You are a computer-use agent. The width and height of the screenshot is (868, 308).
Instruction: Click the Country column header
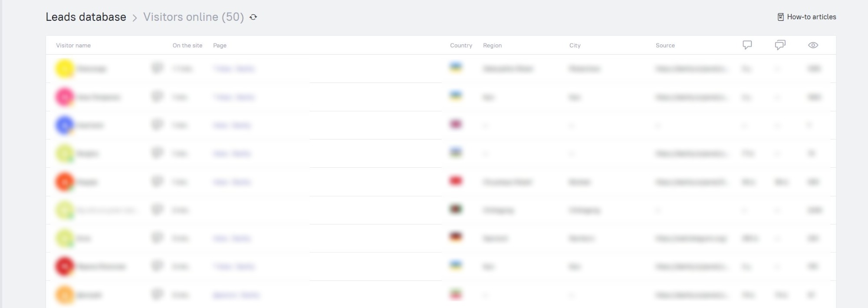point(461,45)
